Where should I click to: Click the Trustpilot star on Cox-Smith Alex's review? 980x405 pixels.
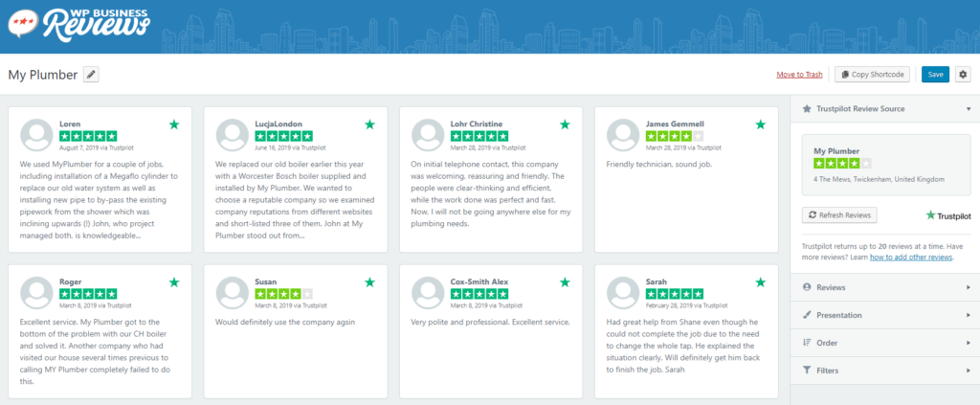tap(565, 282)
